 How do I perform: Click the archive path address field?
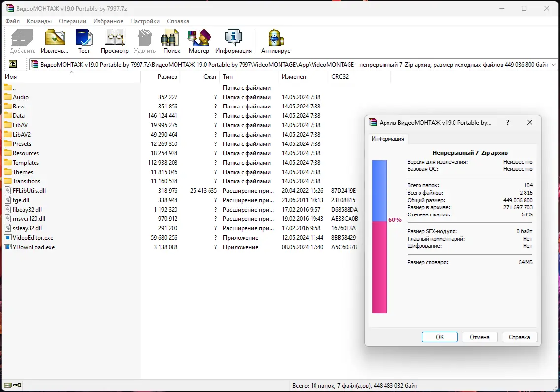[x=293, y=64]
